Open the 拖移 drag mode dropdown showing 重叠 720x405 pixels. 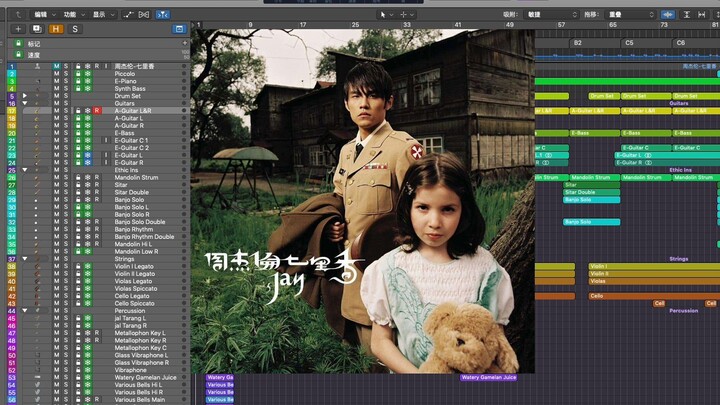(630, 15)
